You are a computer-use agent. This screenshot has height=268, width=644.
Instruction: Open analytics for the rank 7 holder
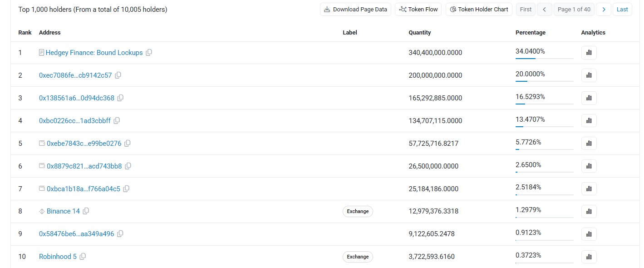pos(589,189)
